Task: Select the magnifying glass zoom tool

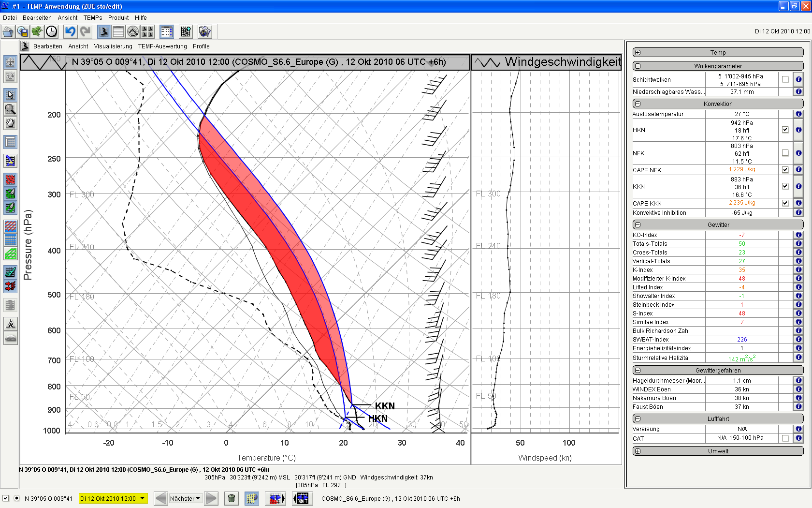Action: (10, 109)
